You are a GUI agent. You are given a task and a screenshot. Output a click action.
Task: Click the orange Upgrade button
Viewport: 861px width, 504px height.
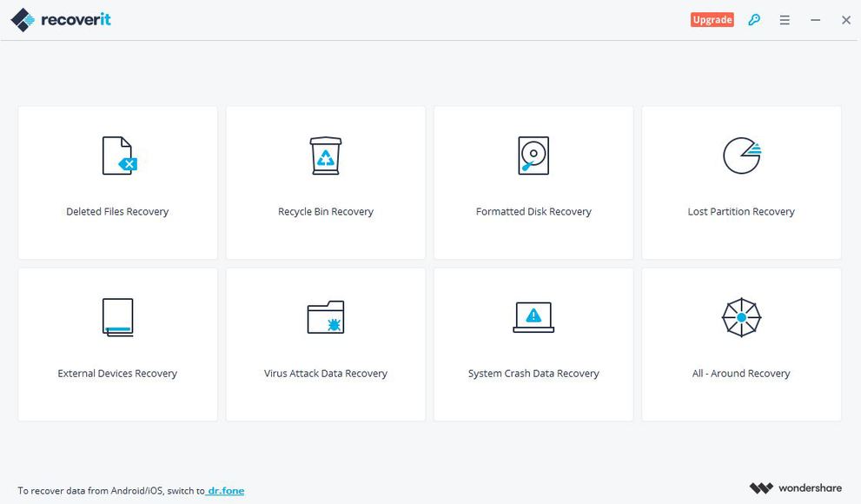[x=712, y=20]
